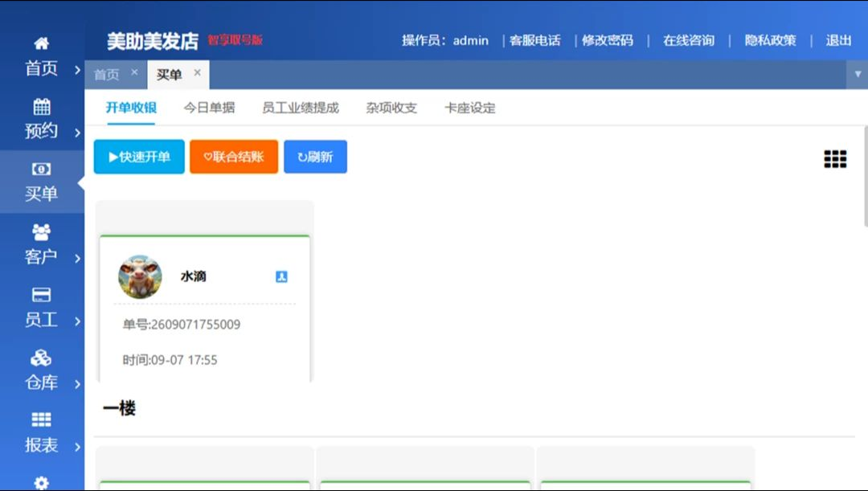Open the 员工 card icon
Viewport: 868px width, 491px height.
click(x=42, y=294)
